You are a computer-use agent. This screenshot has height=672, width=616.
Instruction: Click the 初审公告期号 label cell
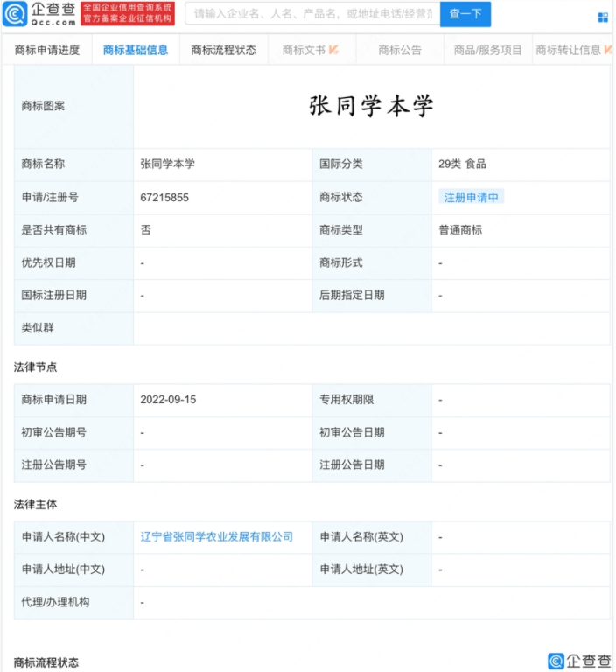point(73,433)
